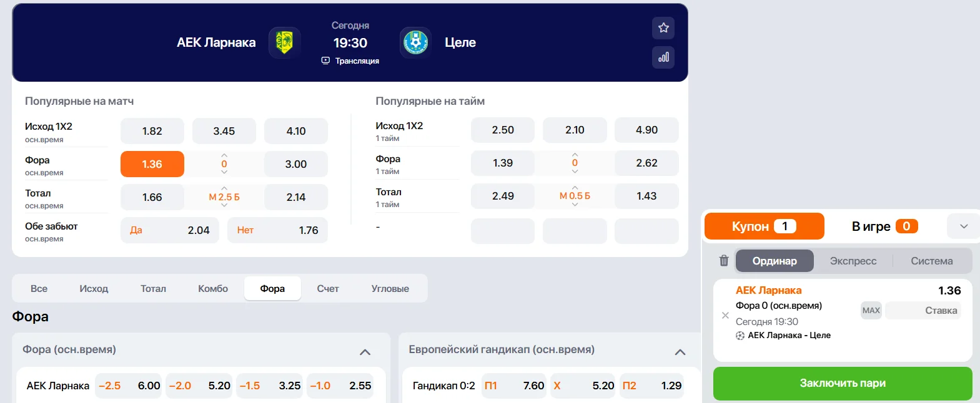Click the AEK Larnaca team logo

(284, 42)
